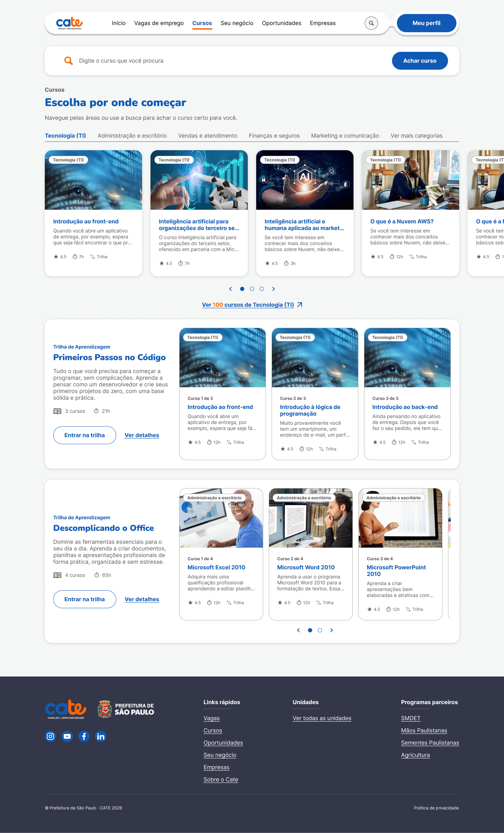The height and width of the screenshot is (833, 504).
Task: Open Sementes Paulistanas partner link
Action: click(430, 743)
